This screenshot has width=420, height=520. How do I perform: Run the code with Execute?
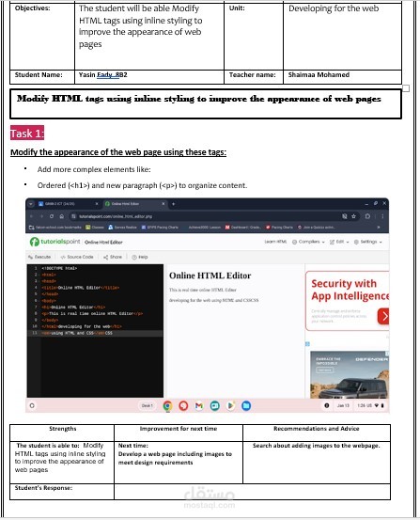(x=39, y=257)
